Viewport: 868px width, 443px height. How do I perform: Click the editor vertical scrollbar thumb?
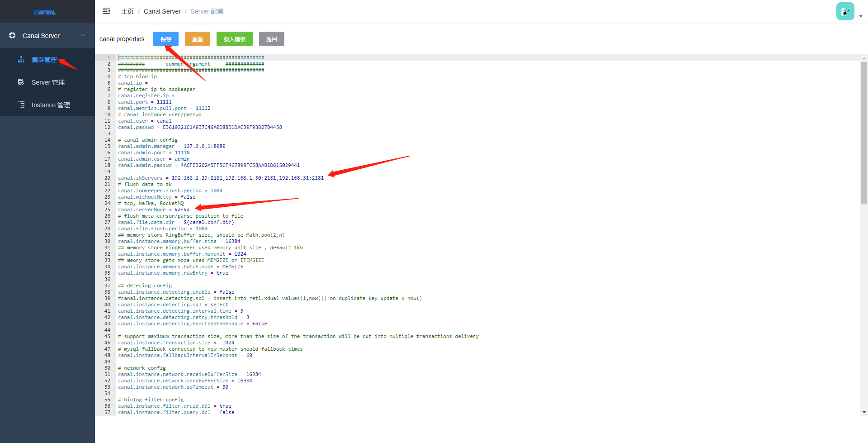coord(864,133)
